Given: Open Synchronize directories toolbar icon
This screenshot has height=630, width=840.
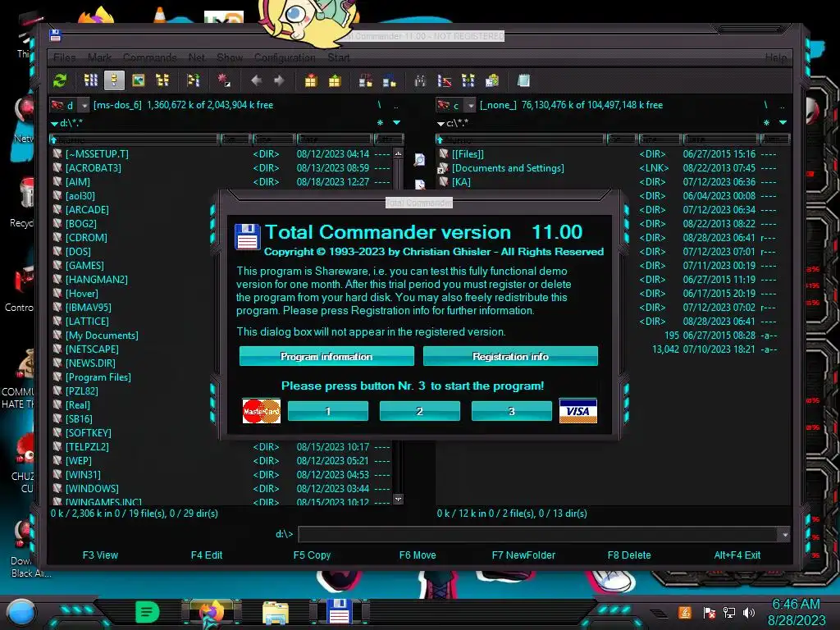Looking at the screenshot, I should (x=468, y=81).
